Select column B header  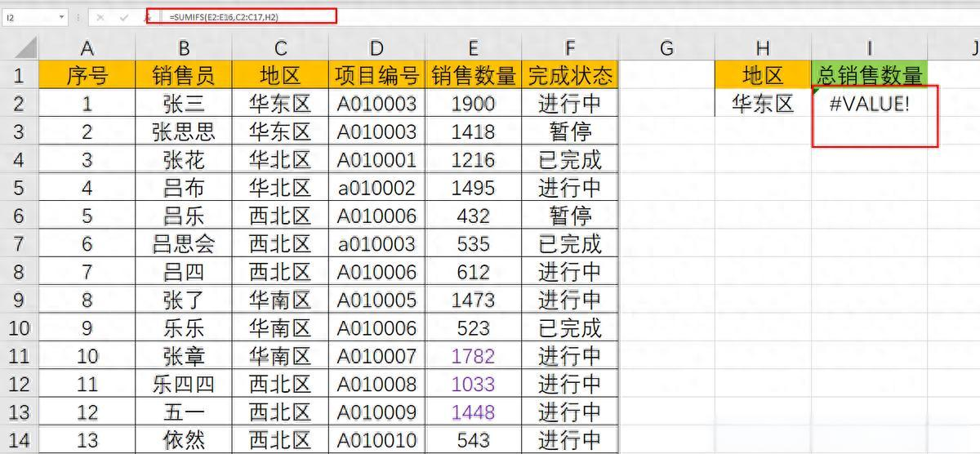coord(184,48)
